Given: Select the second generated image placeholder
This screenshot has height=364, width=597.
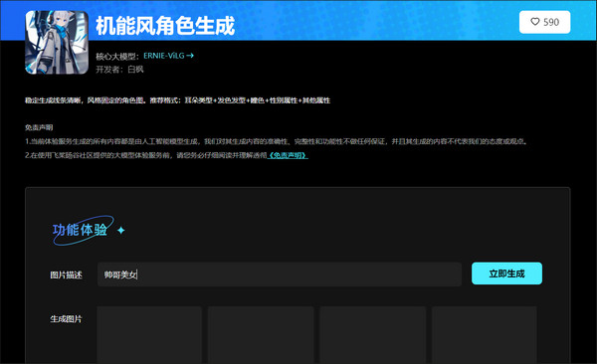Looking at the screenshot, I should [261, 335].
